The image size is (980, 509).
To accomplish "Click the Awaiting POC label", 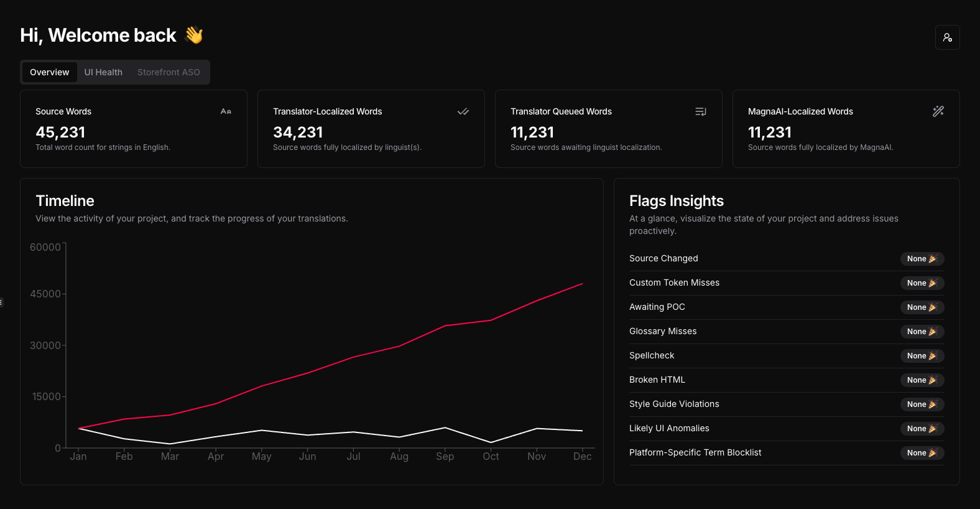I will 657,307.
